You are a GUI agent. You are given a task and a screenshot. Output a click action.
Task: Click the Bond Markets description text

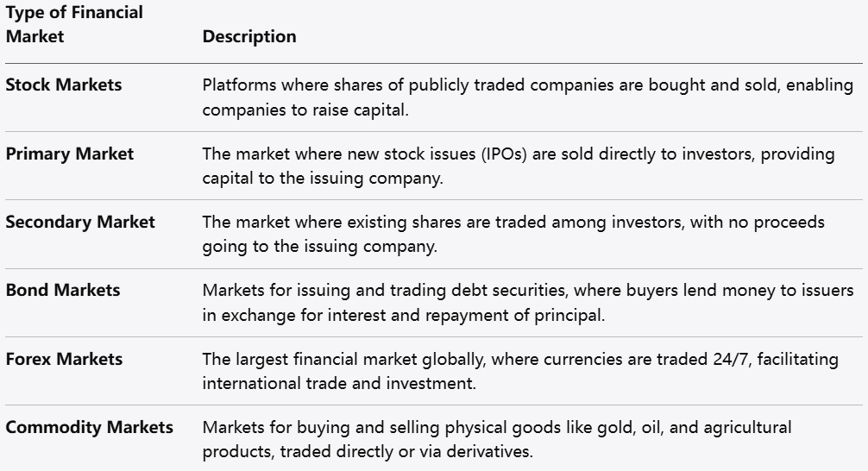click(x=527, y=302)
